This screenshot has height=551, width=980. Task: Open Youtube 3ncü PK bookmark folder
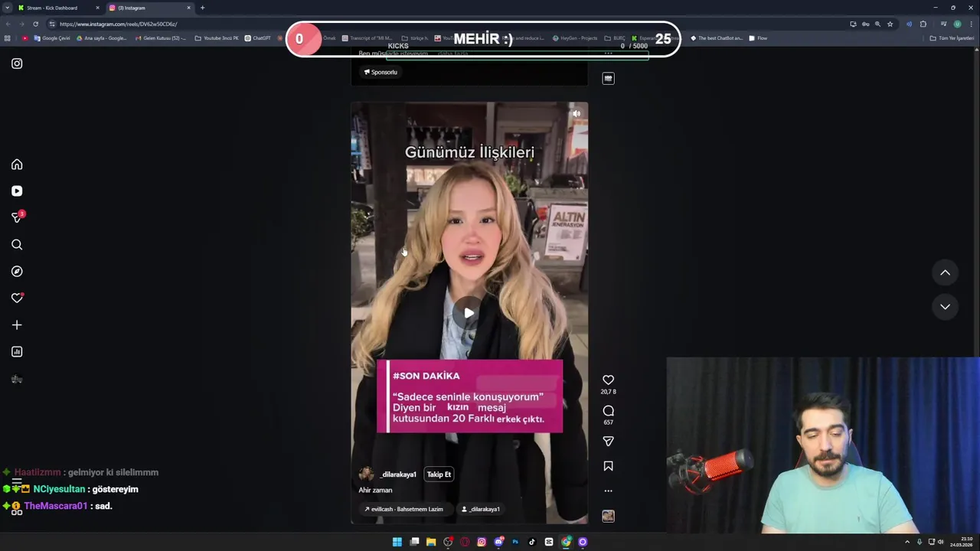click(217, 38)
